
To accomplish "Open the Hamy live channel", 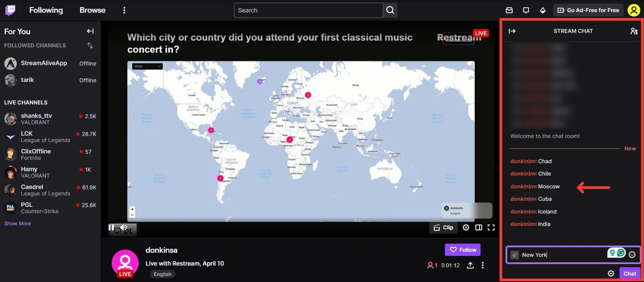I will click(50, 172).
